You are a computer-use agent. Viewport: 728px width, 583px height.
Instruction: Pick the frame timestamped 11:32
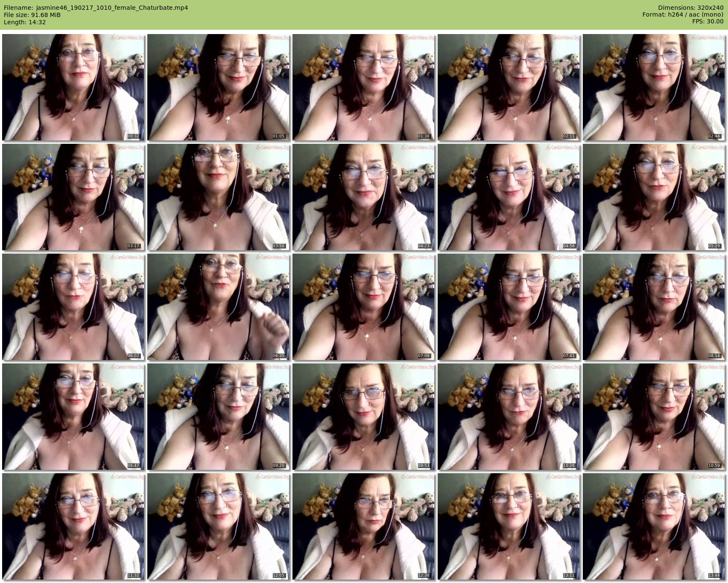tap(73, 526)
